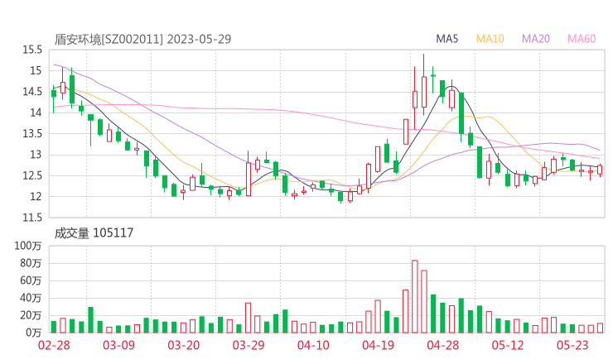
Task: Click the 04-19 date marker
Action: [x=378, y=345]
